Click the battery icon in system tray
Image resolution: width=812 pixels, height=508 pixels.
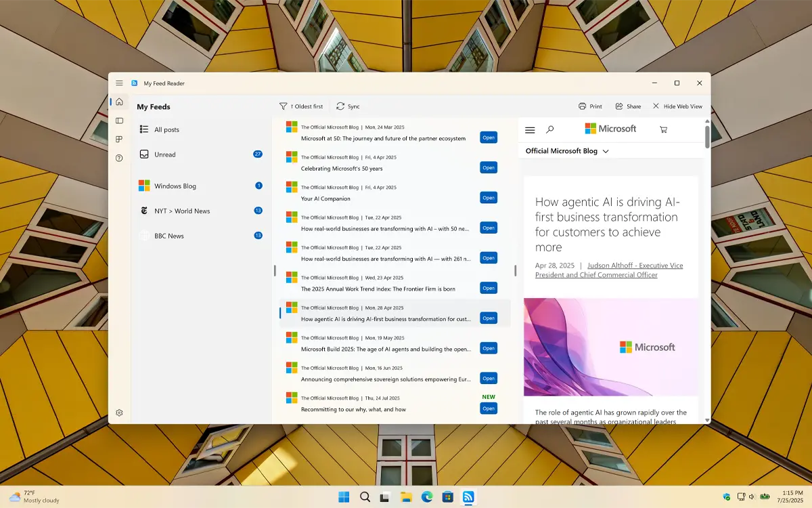(765, 497)
